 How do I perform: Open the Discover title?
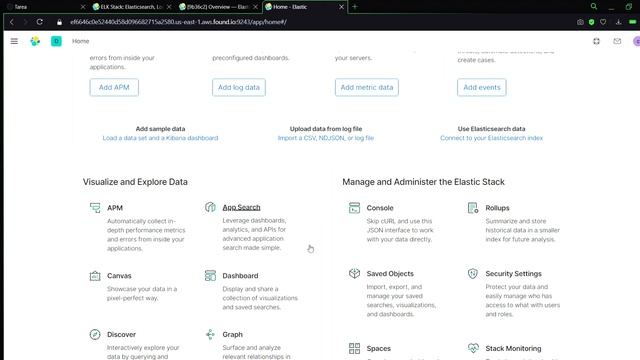pyautogui.click(x=121, y=334)
